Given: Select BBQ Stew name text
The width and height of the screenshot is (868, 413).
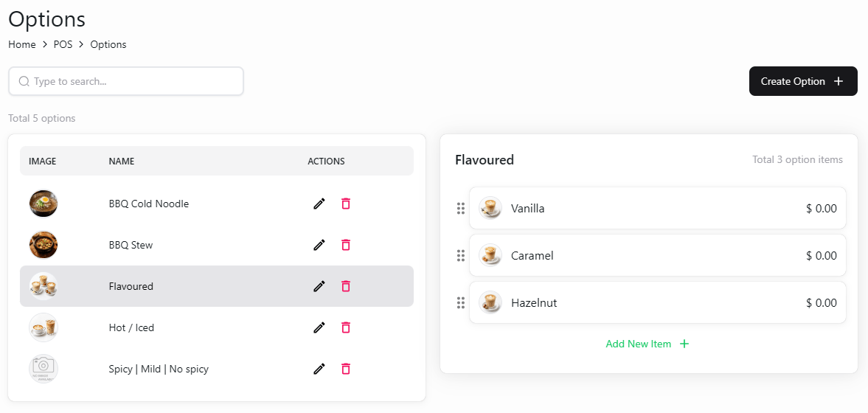Looking at the screenshot, I should click(x=131, y=245).
